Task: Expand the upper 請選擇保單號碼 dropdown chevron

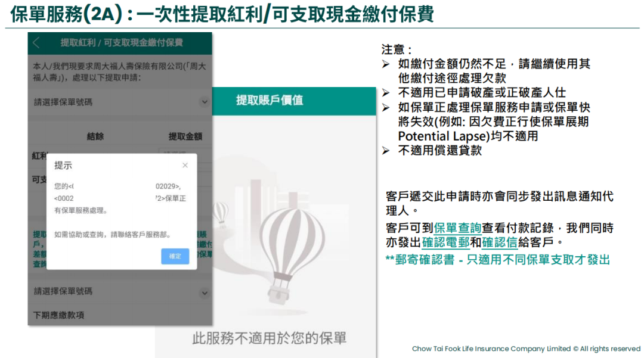Action: pyautogui.click(x=205, y=102)
